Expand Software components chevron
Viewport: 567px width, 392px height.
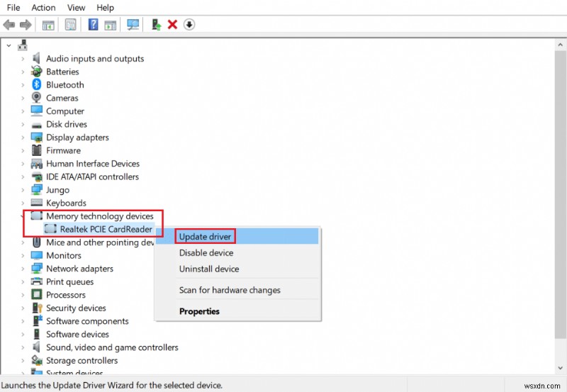(23, 321)
